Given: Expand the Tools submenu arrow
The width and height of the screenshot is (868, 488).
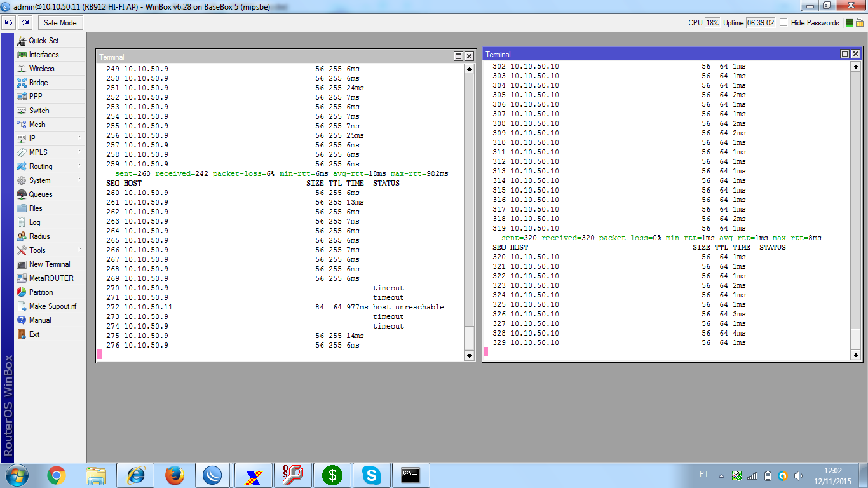Looking at the screenshot, I should pyautogui.click(x=79, y=250).
